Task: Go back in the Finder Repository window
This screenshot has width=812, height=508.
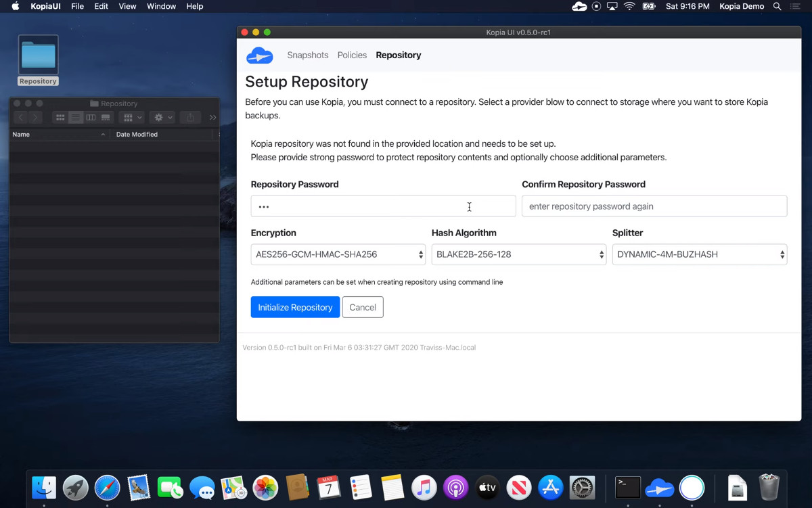Action: (x=20, y=117)
